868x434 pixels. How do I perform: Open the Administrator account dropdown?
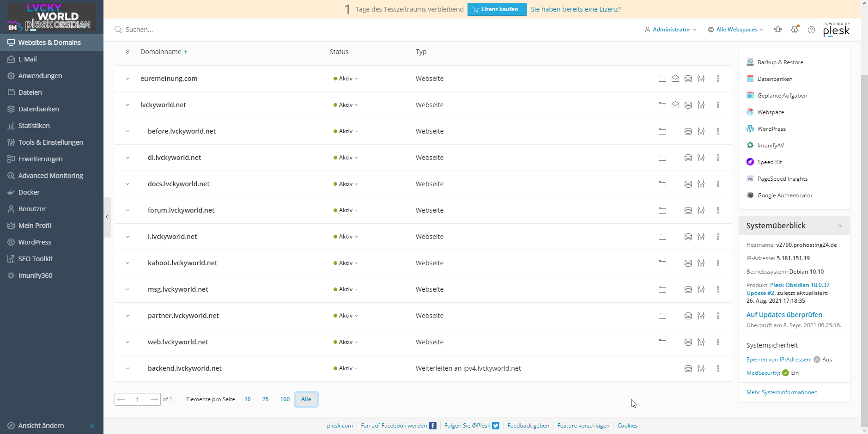click(671, 30)
